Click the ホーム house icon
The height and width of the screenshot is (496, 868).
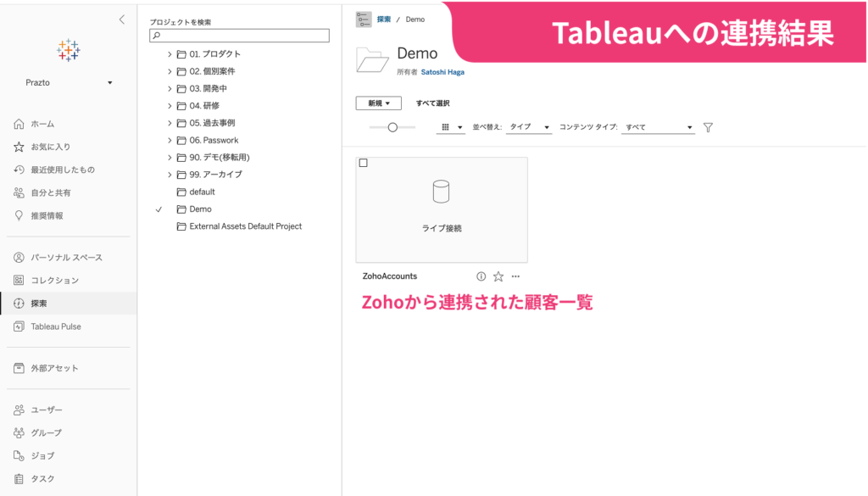(19, 124)
